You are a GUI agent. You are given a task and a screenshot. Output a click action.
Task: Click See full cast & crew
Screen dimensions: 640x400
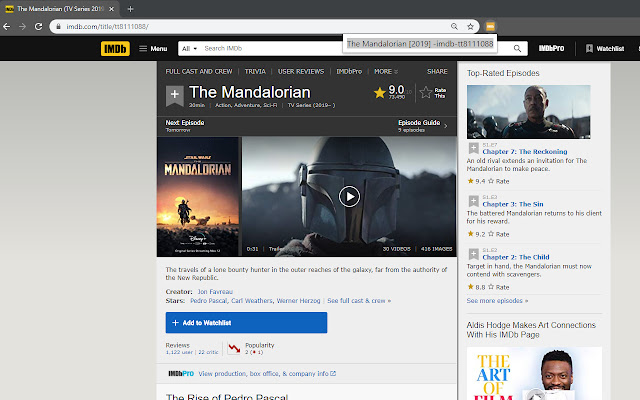(x=359, y=301)
